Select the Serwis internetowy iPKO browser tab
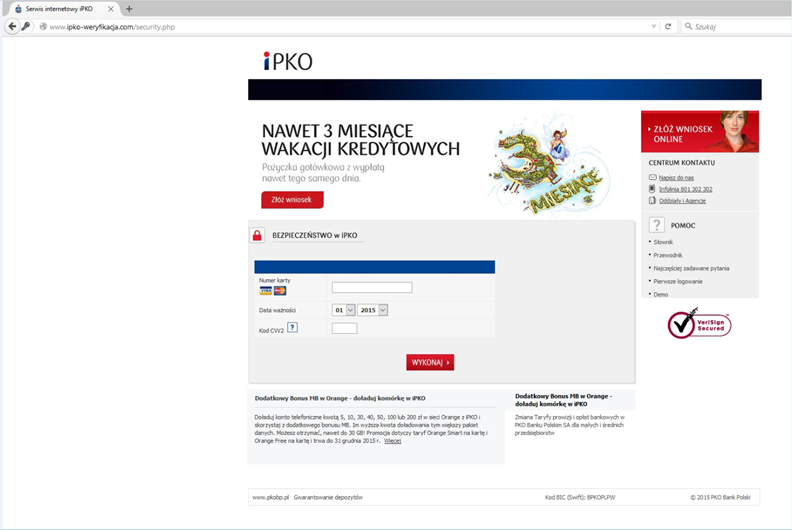Viewport: 792px width, 530px height. 62,9
